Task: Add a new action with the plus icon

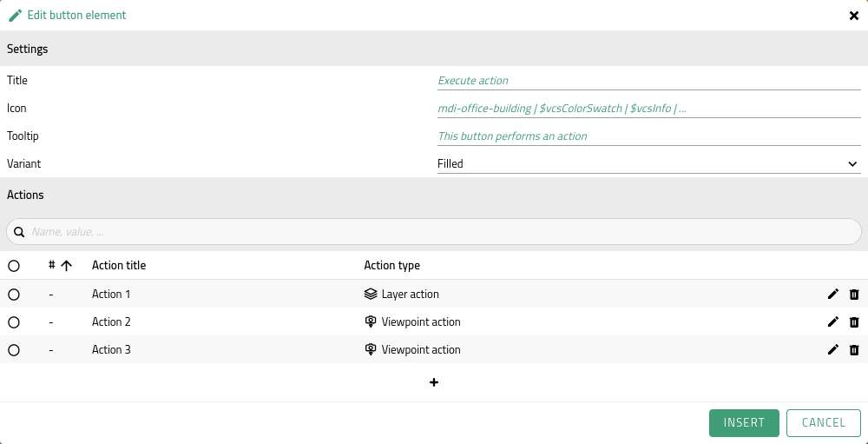Action: (434, 382)
